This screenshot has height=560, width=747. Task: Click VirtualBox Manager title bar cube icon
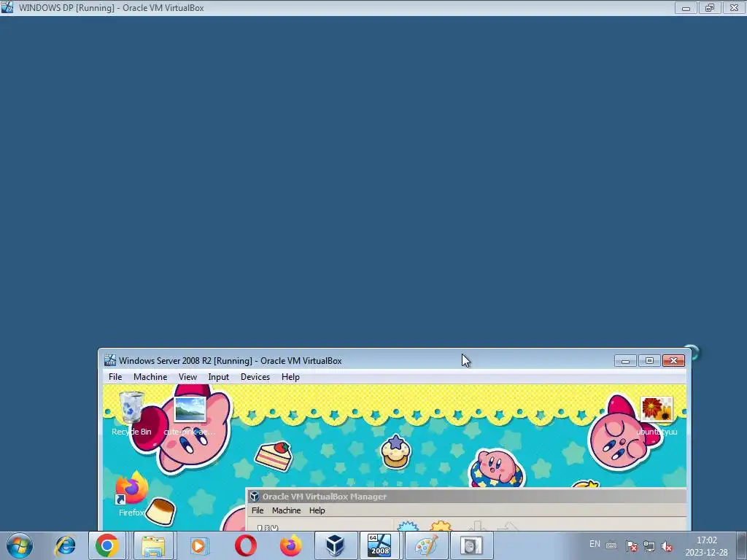point(255,496)
